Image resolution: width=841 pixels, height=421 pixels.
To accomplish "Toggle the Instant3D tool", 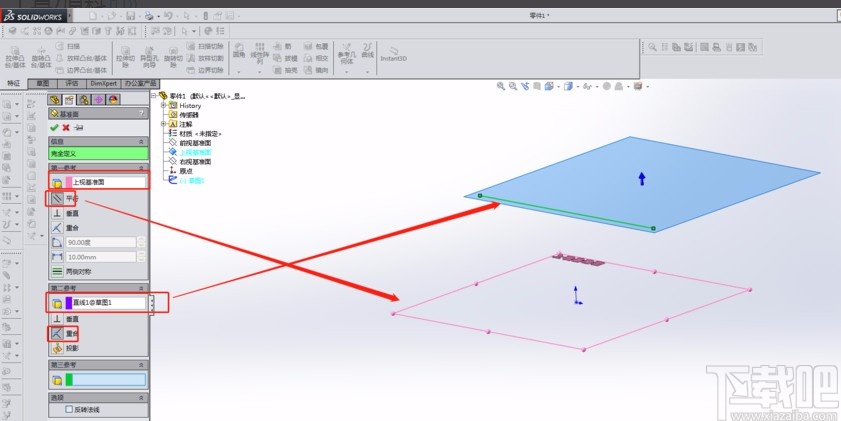I will coord(394,54).
